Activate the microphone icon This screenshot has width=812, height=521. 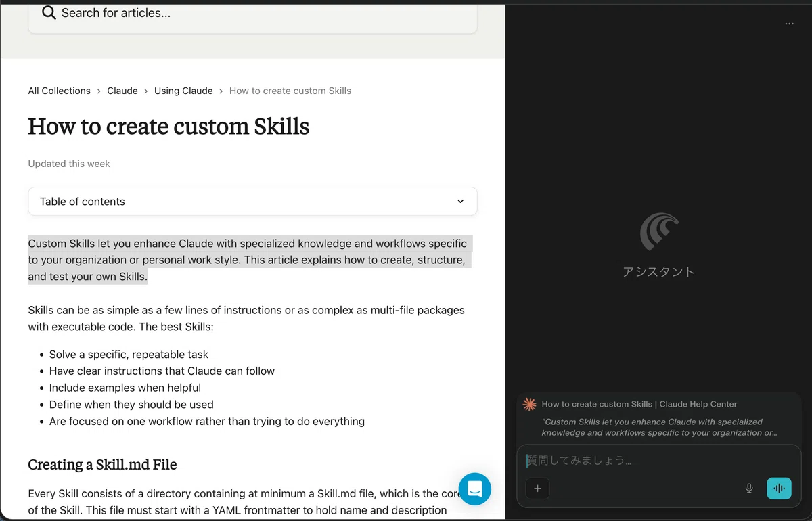[x=749, y=489]
